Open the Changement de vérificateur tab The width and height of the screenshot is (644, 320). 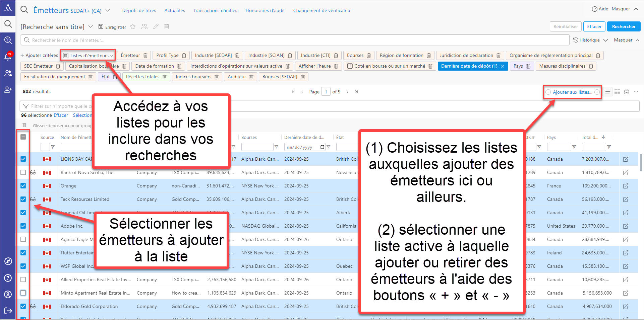coord(323,11)
